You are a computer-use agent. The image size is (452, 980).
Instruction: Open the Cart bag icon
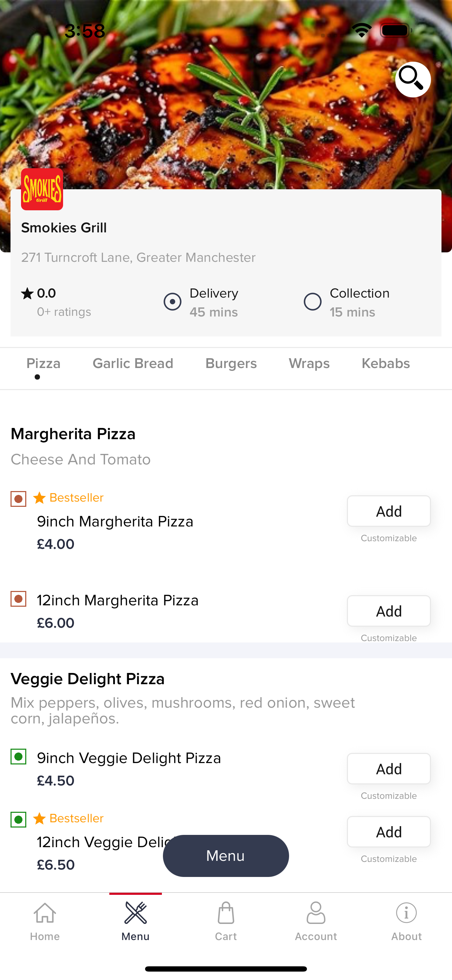tap(226, 913)
